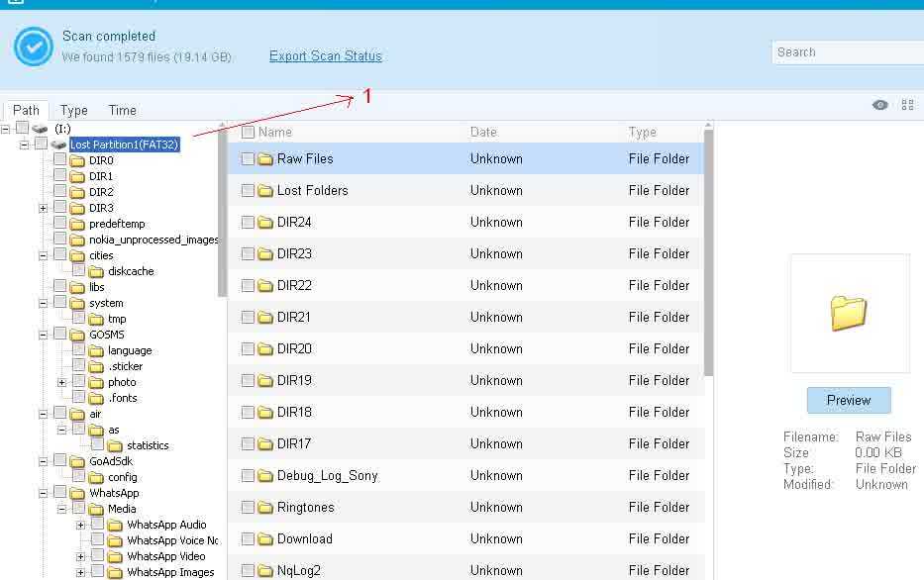
Task: Switch to thumbnail grid view icon
Action: pos(907,105)
